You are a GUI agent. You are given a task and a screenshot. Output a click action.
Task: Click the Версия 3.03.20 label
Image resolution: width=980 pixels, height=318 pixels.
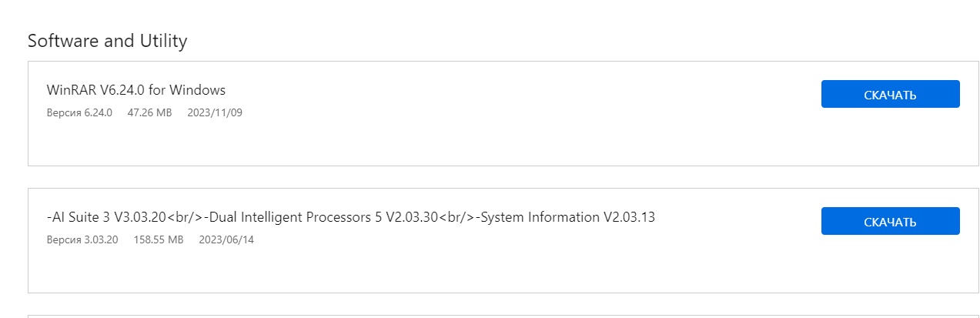pyautogui.click(x=82, y=240)
